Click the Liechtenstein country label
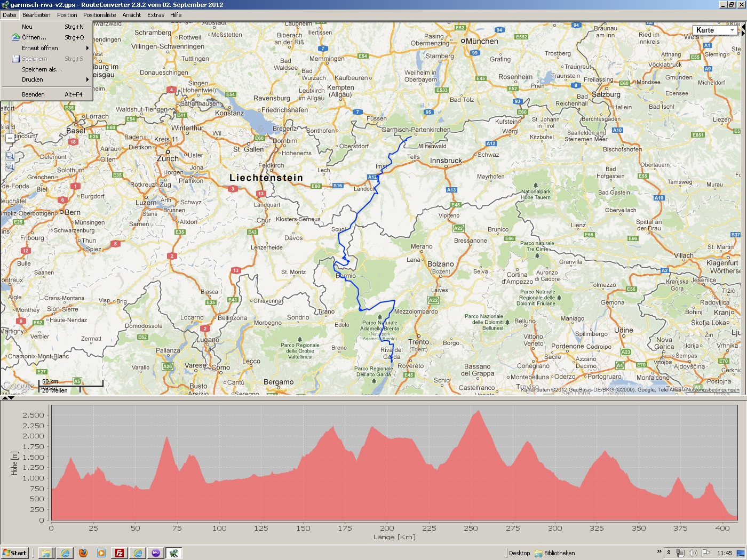Viewport: 747px width, 560px height. [x=266, y=178]
